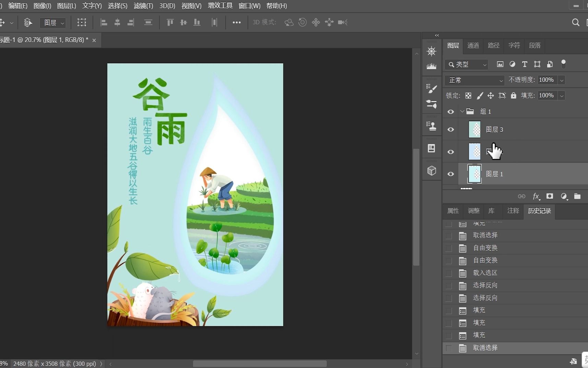Screen dimensions: 588x368
Task: Open the 填充 fill dropdown arrow
Action: pyautogui.click(x=562, y=95)
